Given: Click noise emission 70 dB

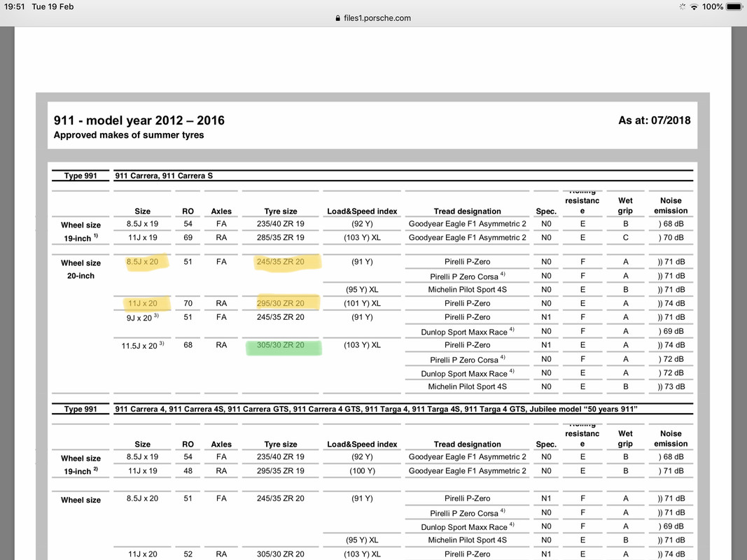Looking at the screenshot, I should [x=671, y=237].
